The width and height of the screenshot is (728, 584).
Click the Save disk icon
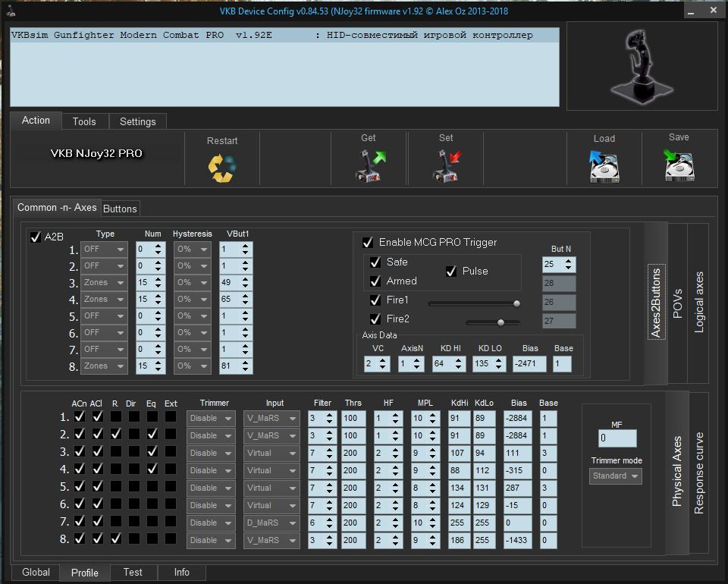[x=679, y=165]
